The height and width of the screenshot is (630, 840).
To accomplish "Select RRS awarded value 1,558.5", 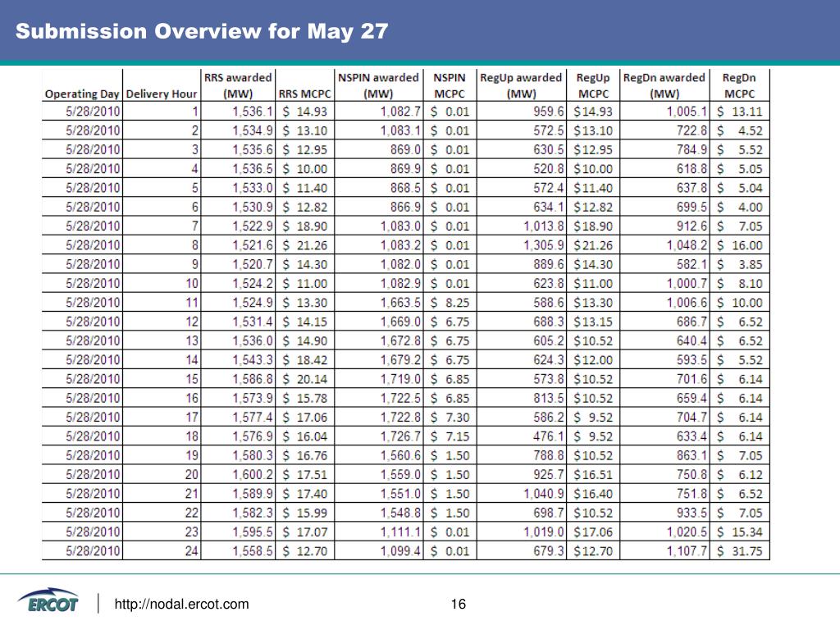I will tap(253, 550).
